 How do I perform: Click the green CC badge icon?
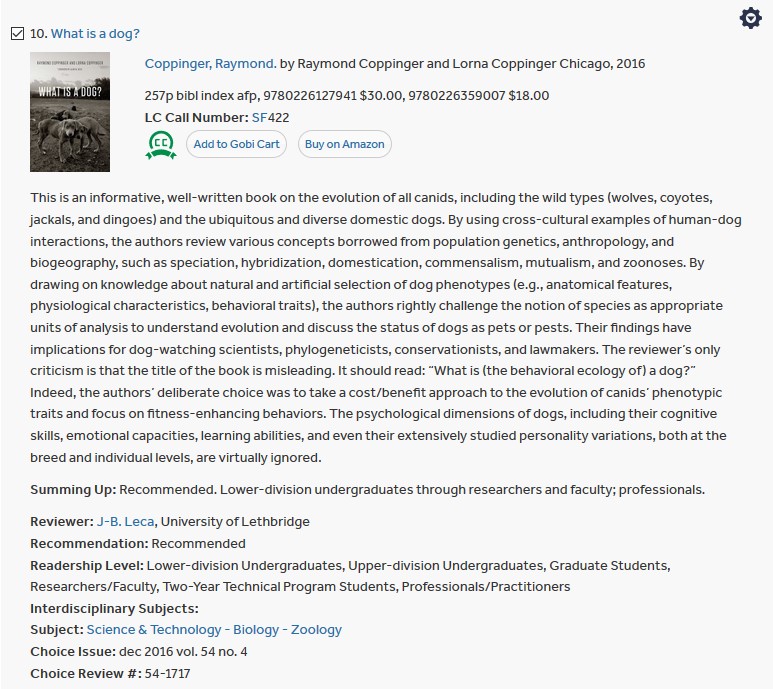161,145
